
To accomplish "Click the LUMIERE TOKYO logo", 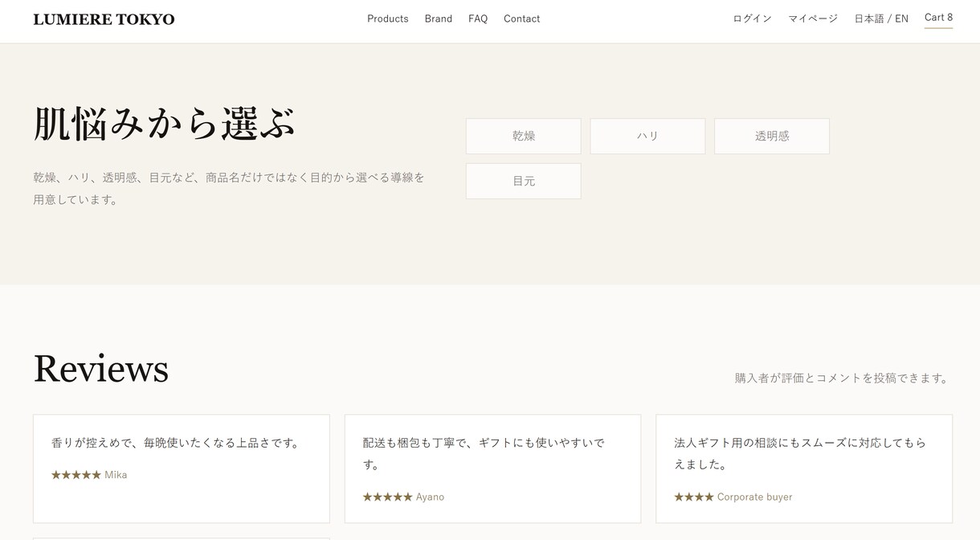I will (x=104, y=19).
